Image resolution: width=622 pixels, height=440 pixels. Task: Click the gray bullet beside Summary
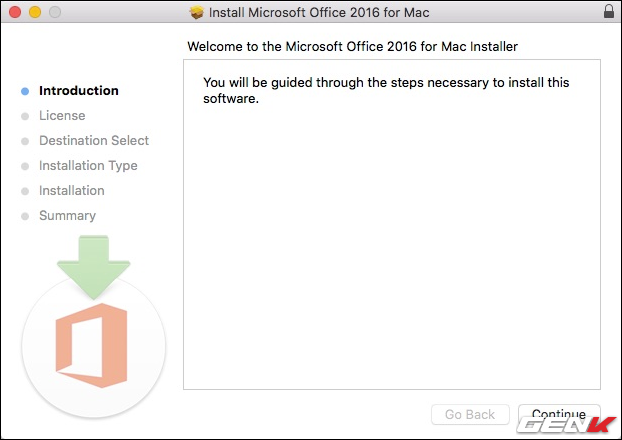pos(25,216)
